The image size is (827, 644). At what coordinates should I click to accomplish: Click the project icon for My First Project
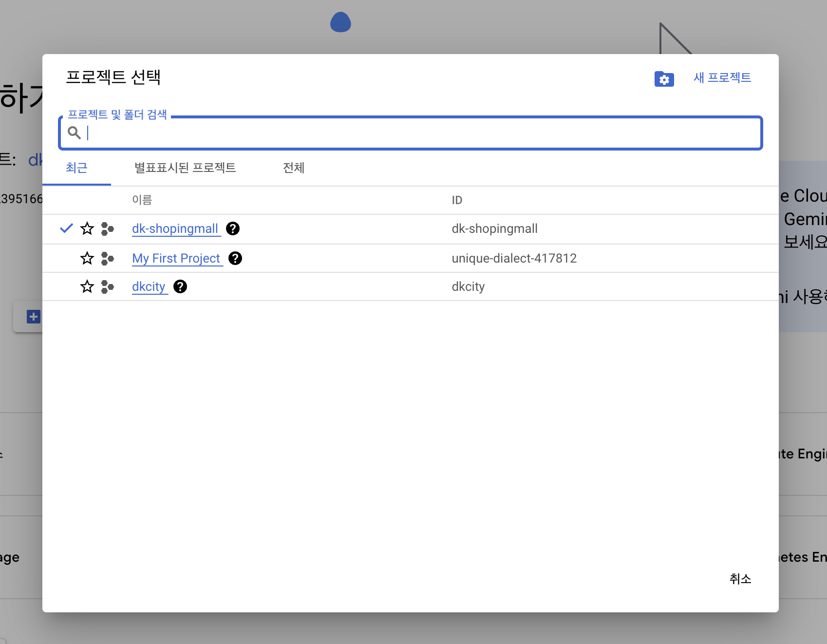(x=107, y=258)
